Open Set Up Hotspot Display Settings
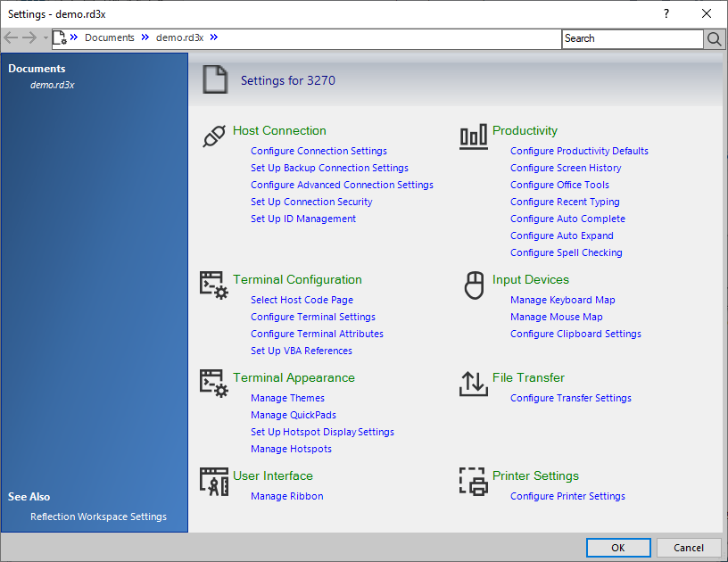Image resolution: width=728 pixels, height=562 pixels. tap(322, 432)
